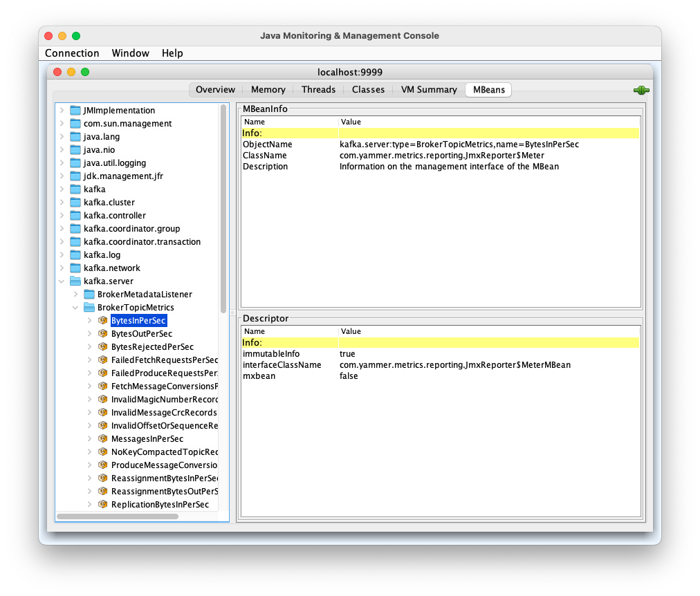Click the BrokerMetadataListener folder icon
Image resolution: width=700 pixels, height=596 pixels.
pyautogui.click(x=89, y=295)
